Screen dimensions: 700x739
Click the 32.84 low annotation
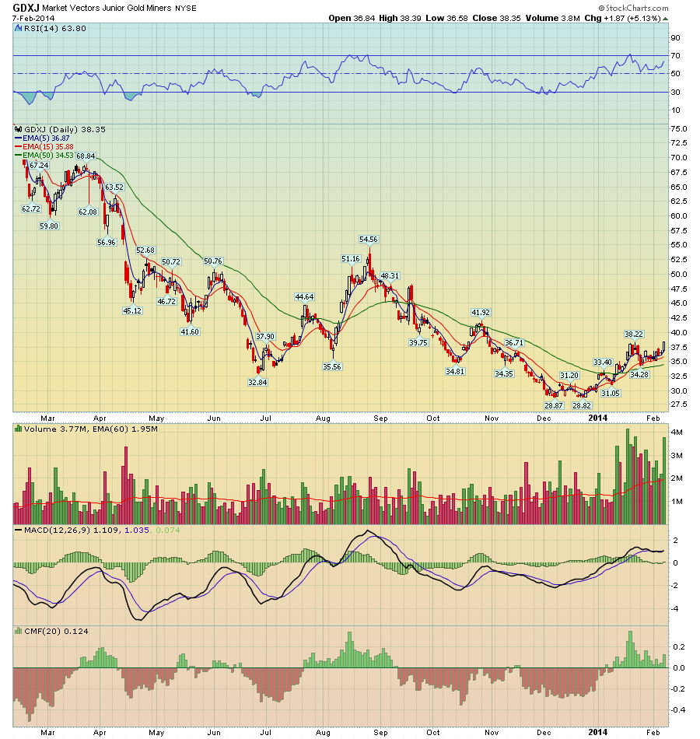pyautogui.click(x=257, y=382)
